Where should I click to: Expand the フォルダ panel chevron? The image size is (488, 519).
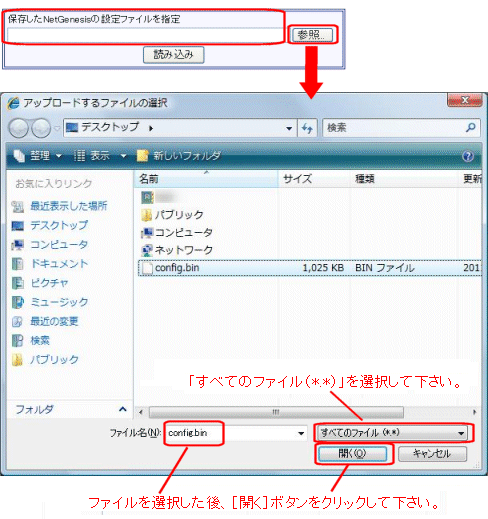pyautogui.click(x=123, y=409)
